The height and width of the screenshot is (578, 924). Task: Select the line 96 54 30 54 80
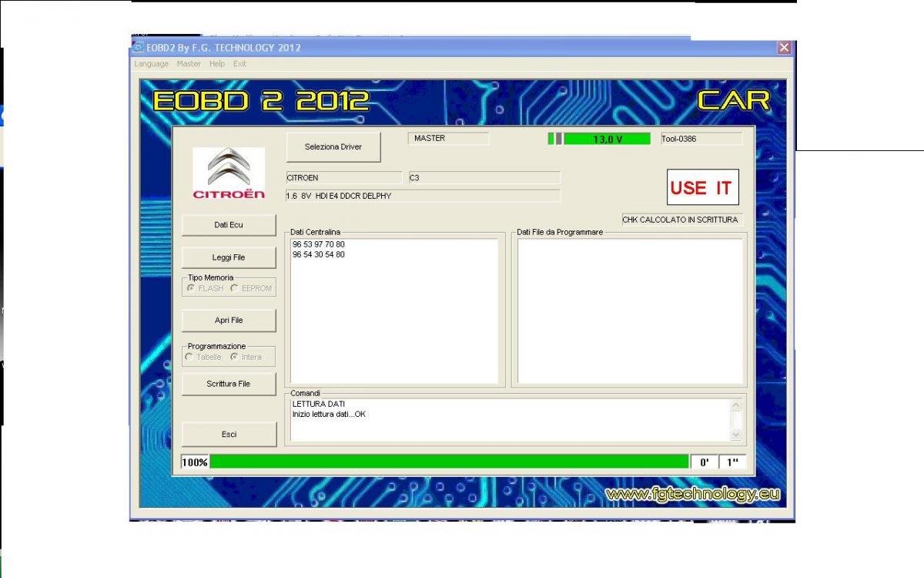(x=319, y=254)
